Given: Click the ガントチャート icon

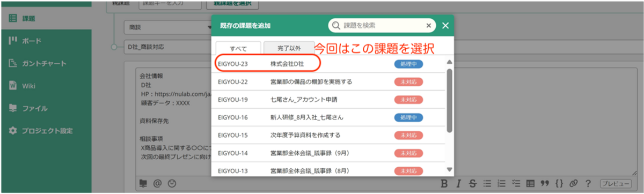Looking at the screenshot, I should point(12,63).
